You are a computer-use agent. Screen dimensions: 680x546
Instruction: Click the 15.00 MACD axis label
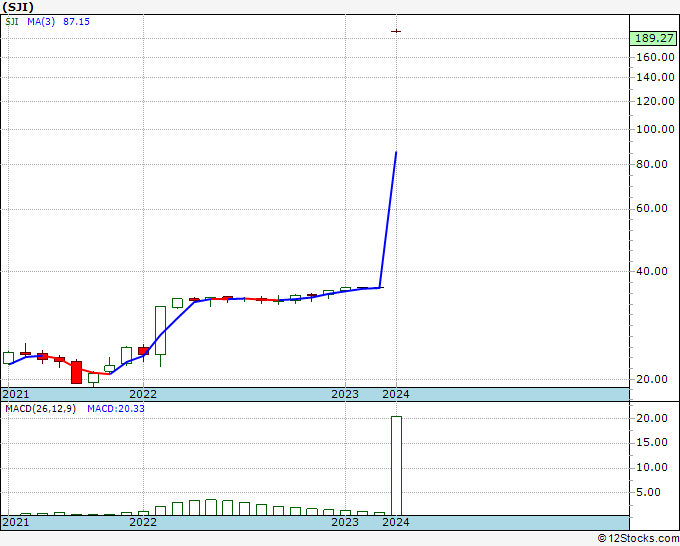point(652,442)
